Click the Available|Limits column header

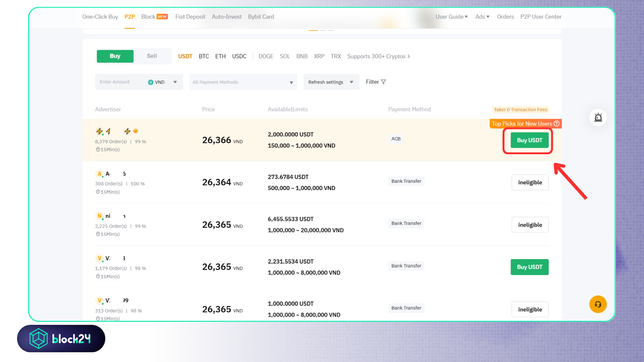pos(287,109)
